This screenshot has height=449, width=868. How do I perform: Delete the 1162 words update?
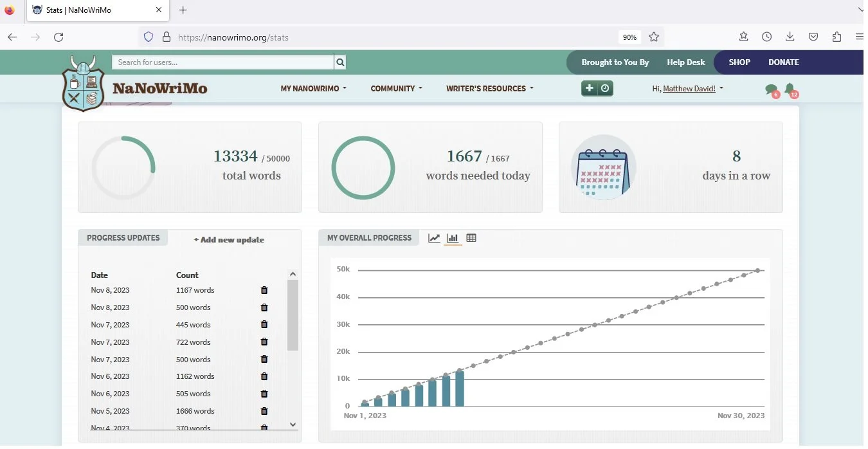[264, 376]
